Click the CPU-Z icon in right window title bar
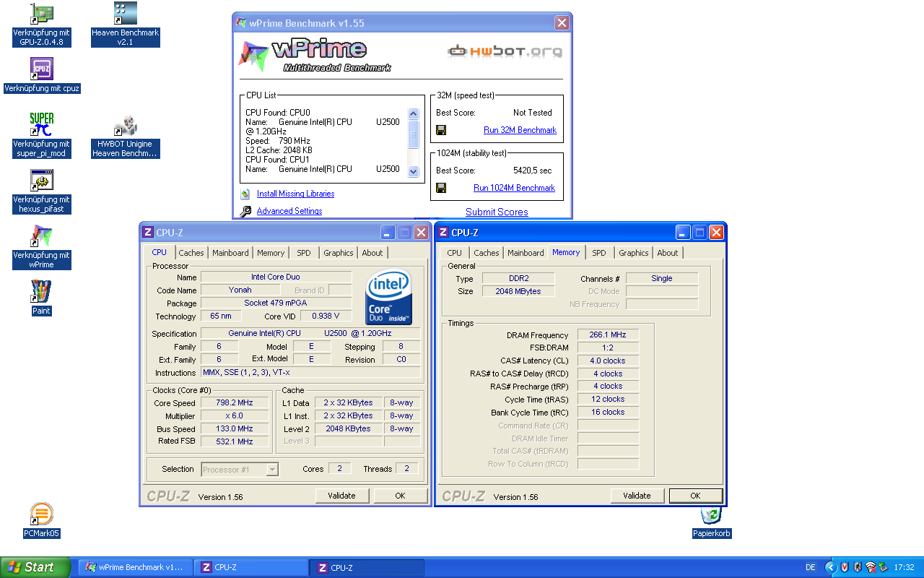Screen dimensions: 924x578 pos(443,233)
